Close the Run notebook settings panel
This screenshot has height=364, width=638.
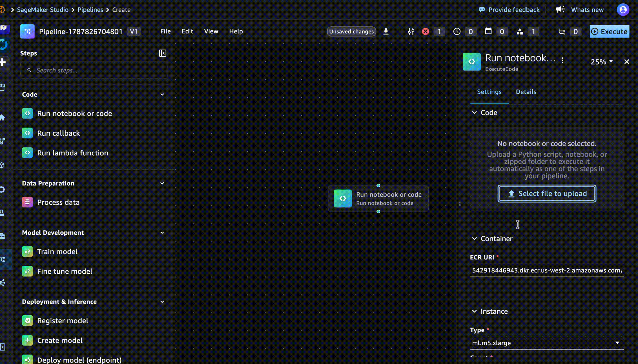point(627,62)
